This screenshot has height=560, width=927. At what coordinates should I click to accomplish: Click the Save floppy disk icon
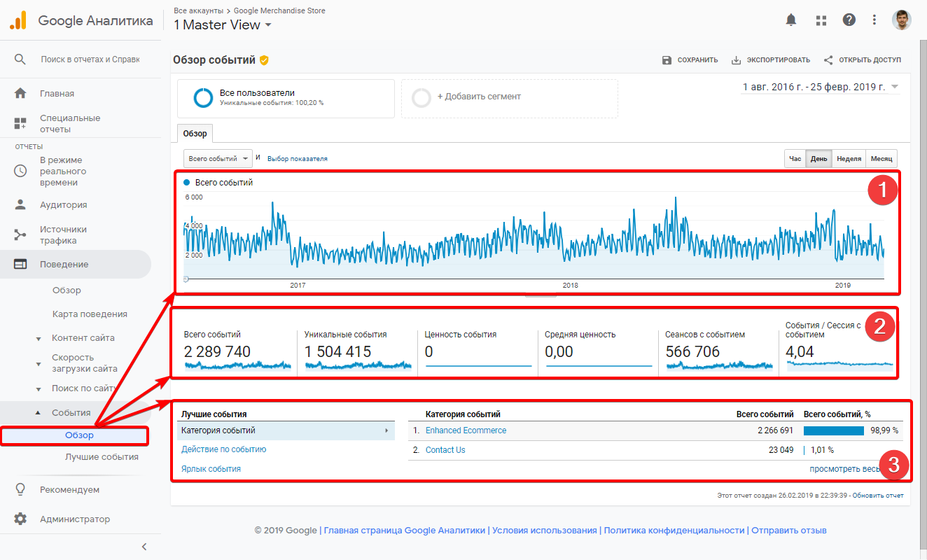pyautogui.click(x=667, y=60)
